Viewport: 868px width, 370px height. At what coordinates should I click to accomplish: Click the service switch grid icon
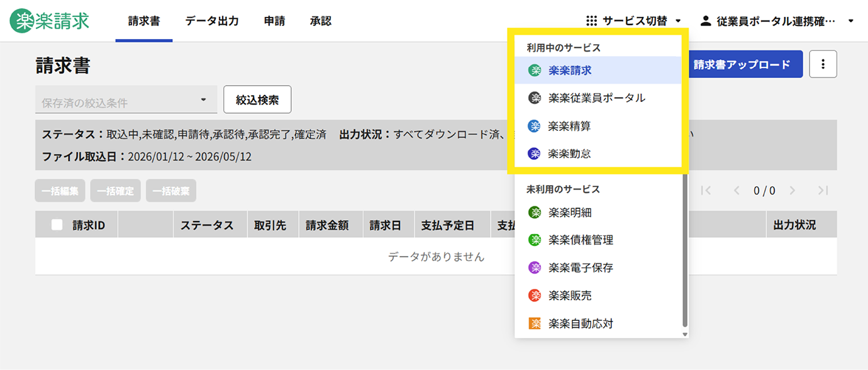tap(591, 21)
